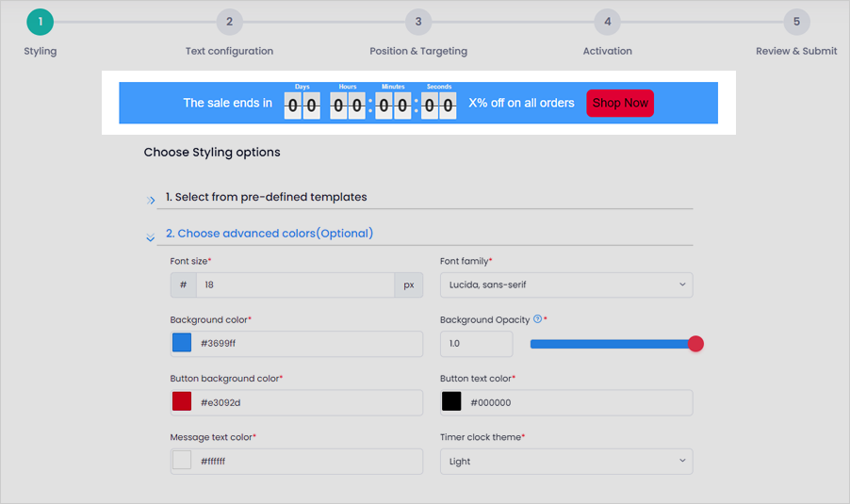Viewport: 850px width, 504px height.
Task: Open step 2 Text configuration
Action: click(229, 23)
